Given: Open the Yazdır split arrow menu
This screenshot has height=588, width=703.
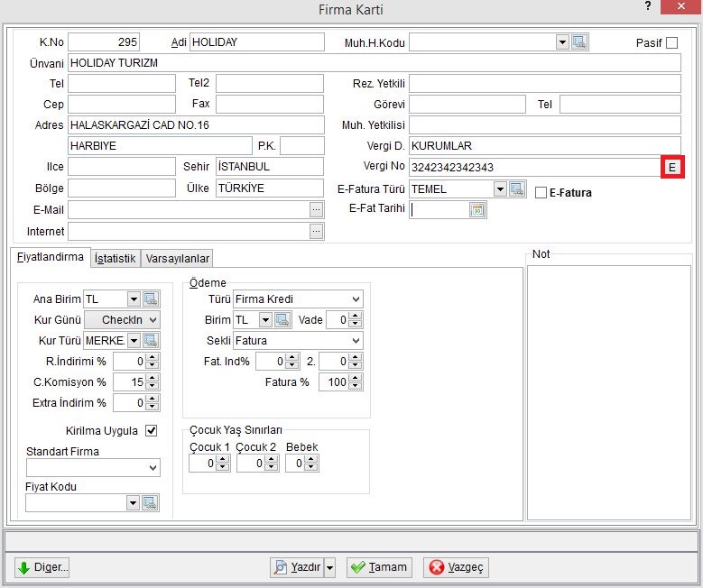Looking at the screenshot, I should [329, 567].
